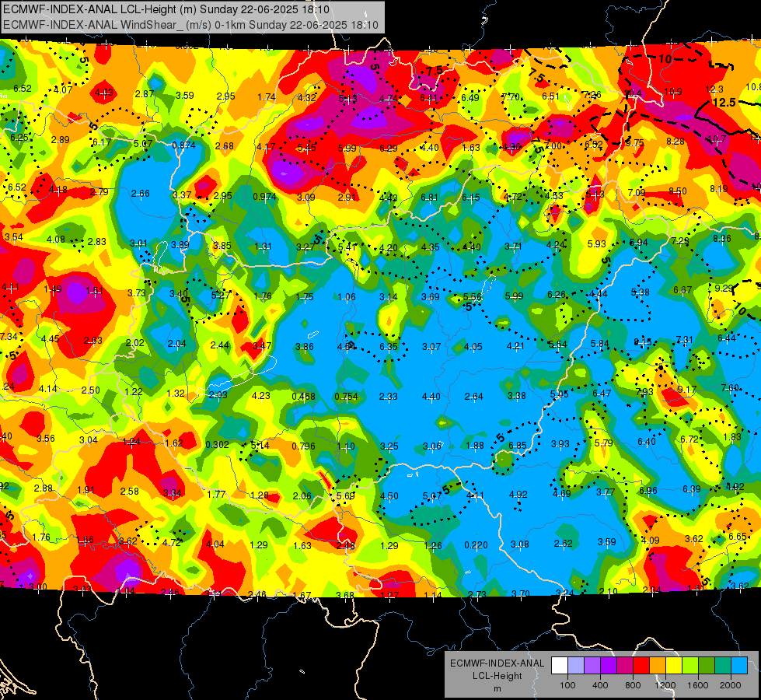Click the wind shear value 5.54
Screen dimensions: 761x700
point(557,344)
